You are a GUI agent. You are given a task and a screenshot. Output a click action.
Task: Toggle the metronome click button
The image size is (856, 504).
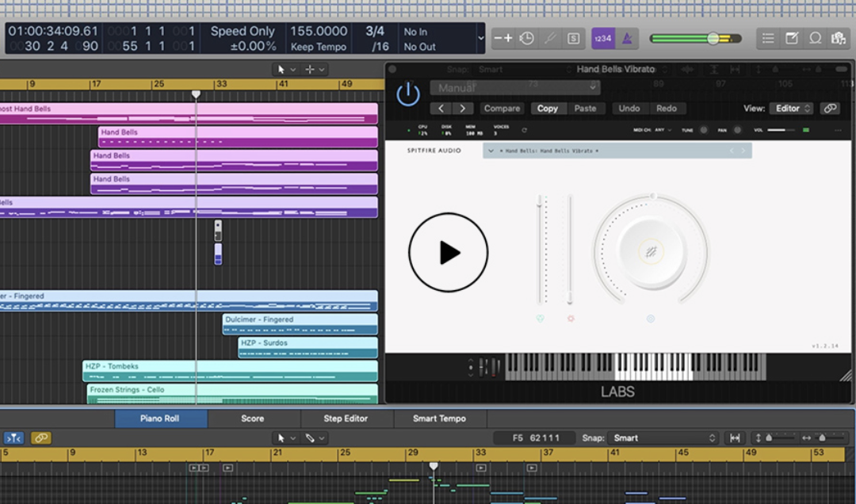(x=627, y=38)
